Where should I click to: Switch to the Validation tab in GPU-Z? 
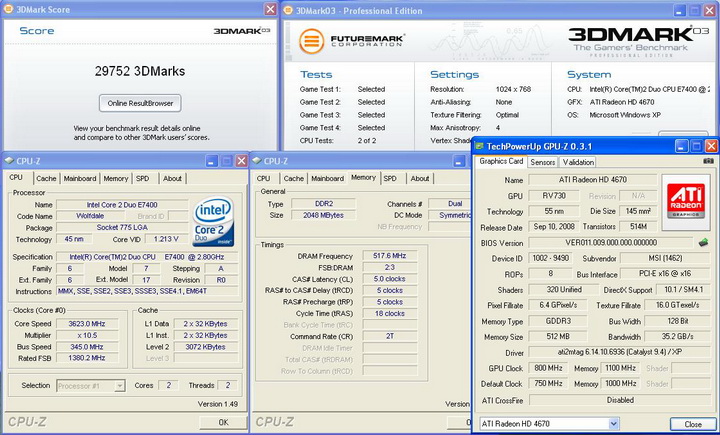click(x=578, y=162)
